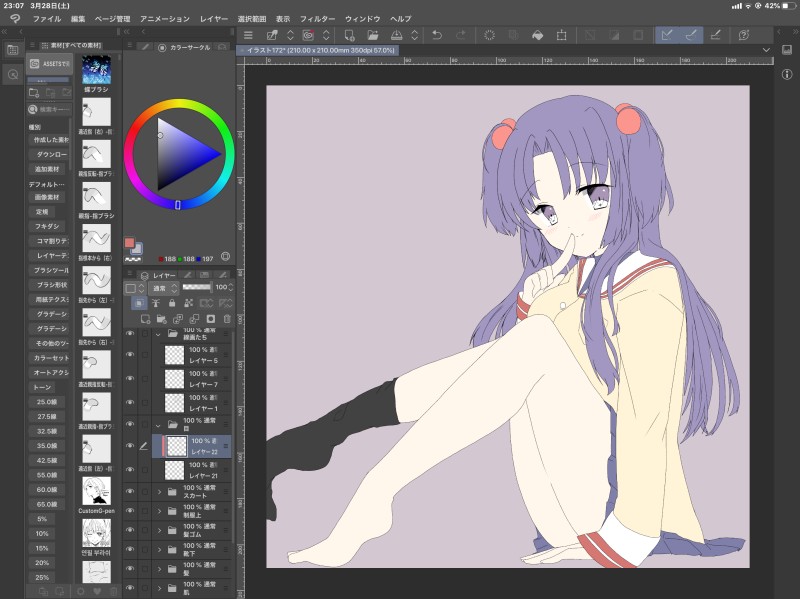Image resolution: width=800 pixels, height=599 pixels.
Task: Click the Delete layer trash icon
Action: [x=228, y=319]
